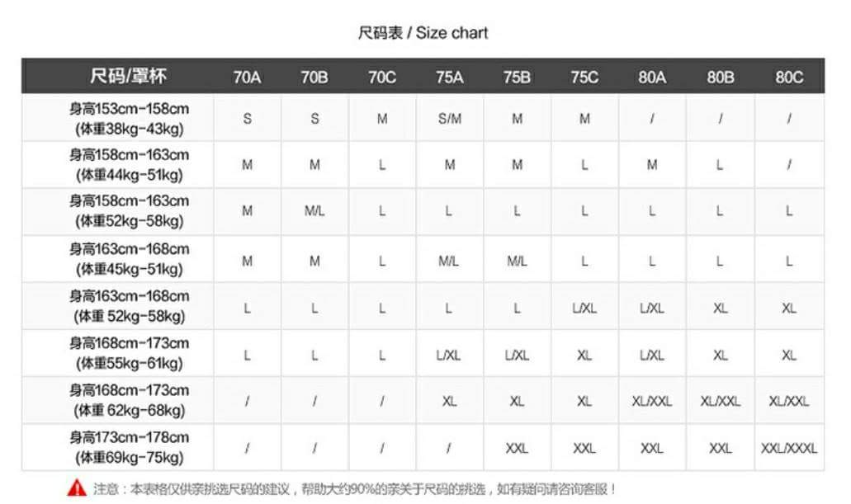
Task: Click the 尺码/罩杯 header cell
Action: [129, 76]
